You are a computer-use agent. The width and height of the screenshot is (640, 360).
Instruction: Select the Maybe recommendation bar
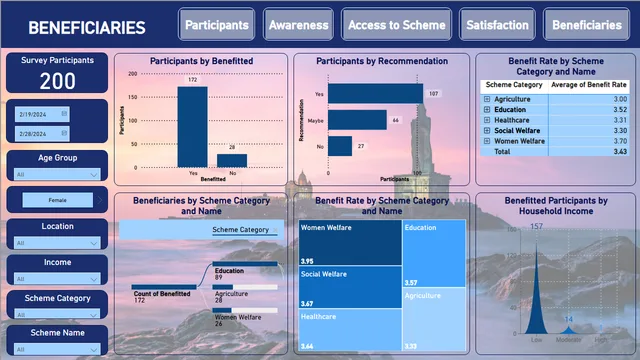(357, 120)
